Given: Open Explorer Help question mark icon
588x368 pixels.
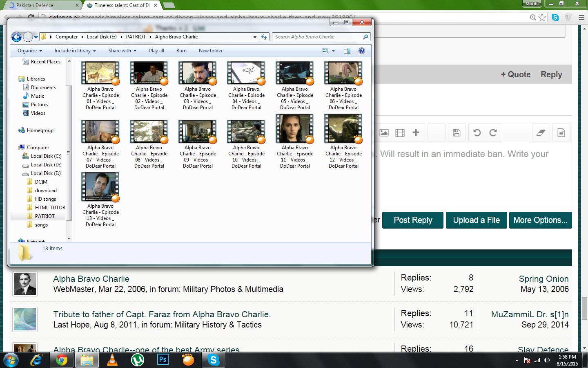Looking at the screenshot, I should (361, 51).
